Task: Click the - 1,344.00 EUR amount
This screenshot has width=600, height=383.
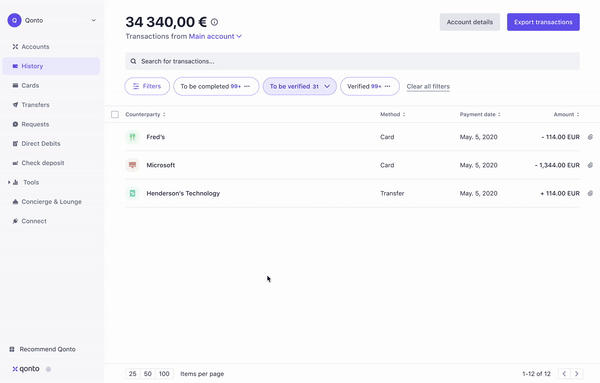Action: click(x=557, y=165)
